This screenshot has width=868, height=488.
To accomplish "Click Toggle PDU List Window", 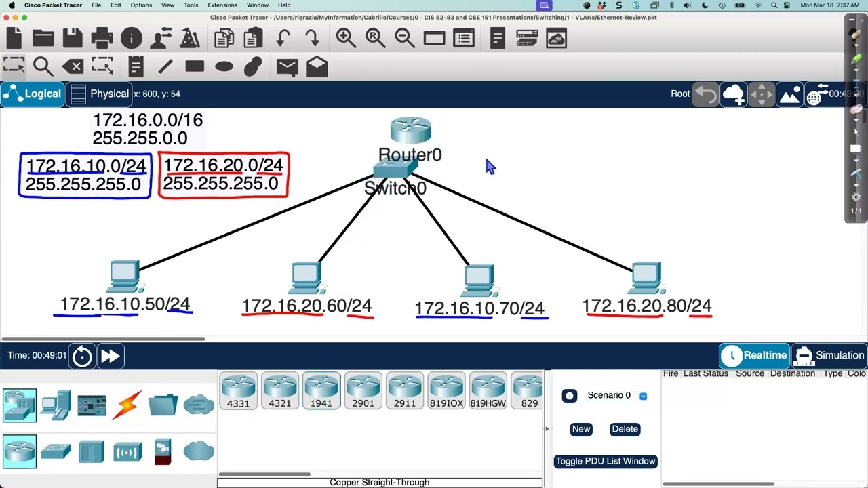I will click(606, 461).
